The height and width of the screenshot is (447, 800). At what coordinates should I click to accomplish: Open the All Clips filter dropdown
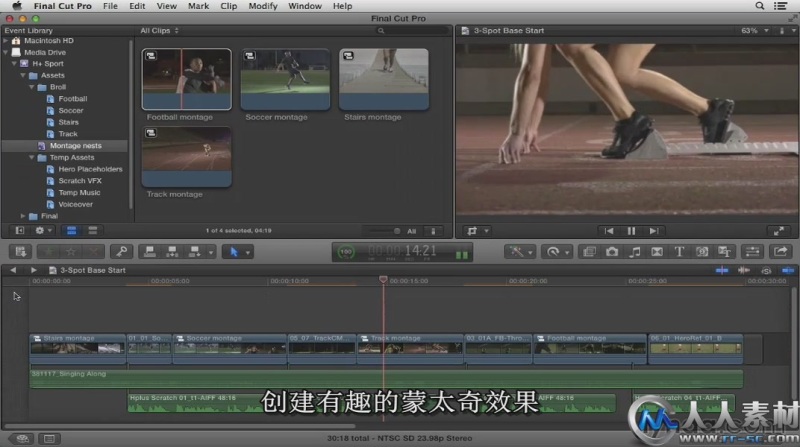tap(159, 31)
